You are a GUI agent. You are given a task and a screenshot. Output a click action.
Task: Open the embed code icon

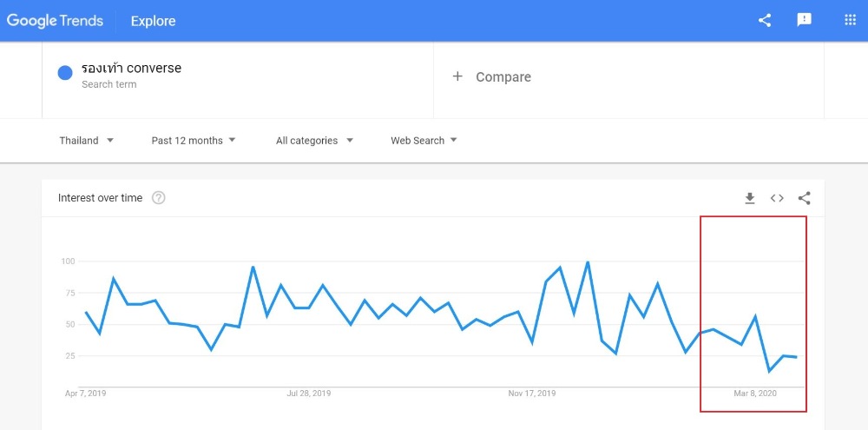point(777,198)
